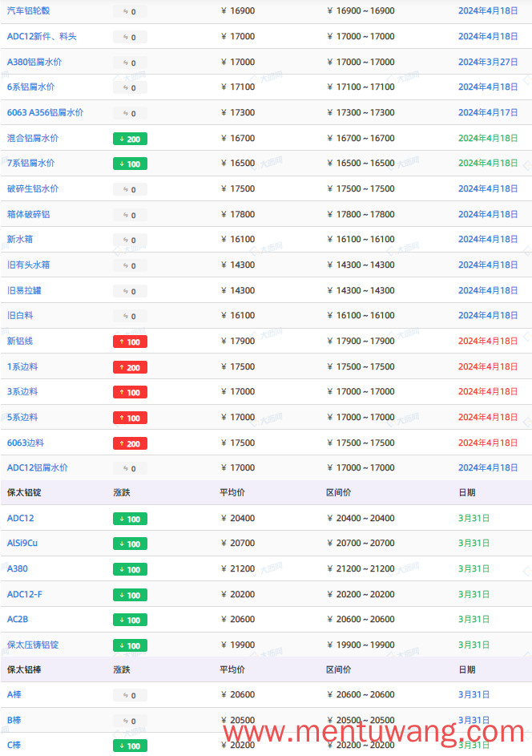532x756 pixels.
Task: Open the B棒 link
Action: point(14,720)
